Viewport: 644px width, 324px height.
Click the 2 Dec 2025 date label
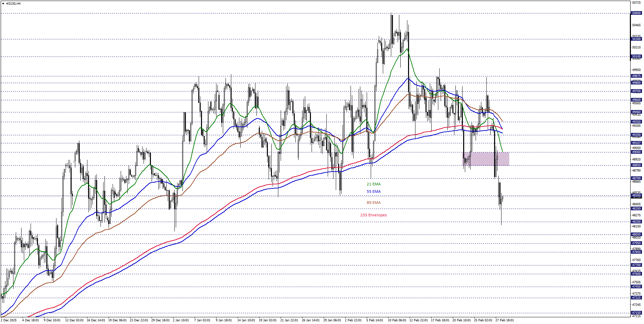(9, 320)
